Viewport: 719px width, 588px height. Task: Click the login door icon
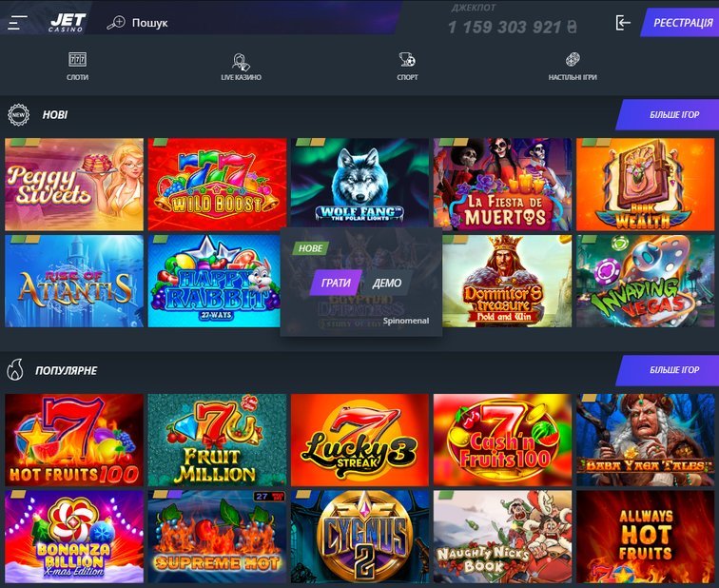tap(623, 23)
